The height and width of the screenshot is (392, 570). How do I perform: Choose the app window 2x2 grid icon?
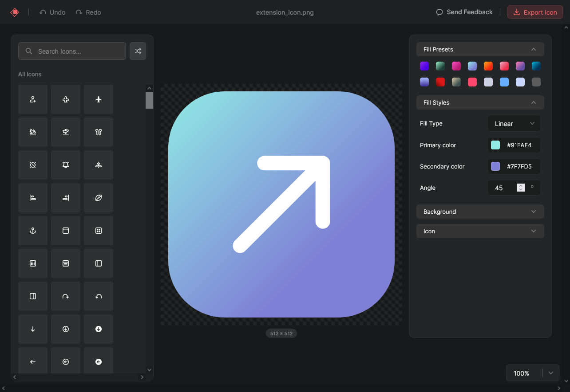coord(99,231)
